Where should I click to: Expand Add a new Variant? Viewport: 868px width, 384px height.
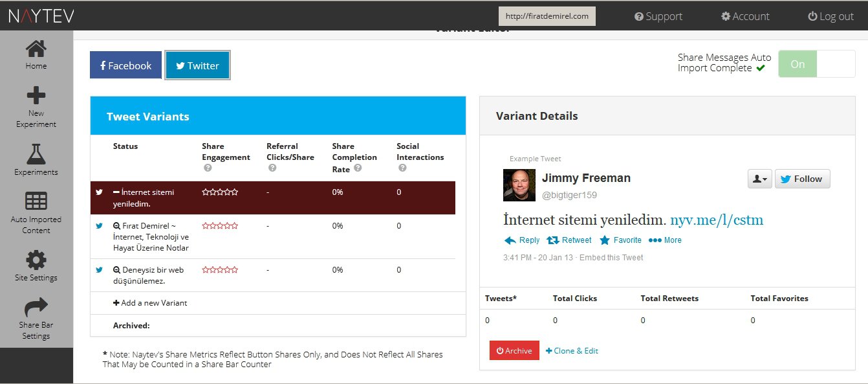150,302
